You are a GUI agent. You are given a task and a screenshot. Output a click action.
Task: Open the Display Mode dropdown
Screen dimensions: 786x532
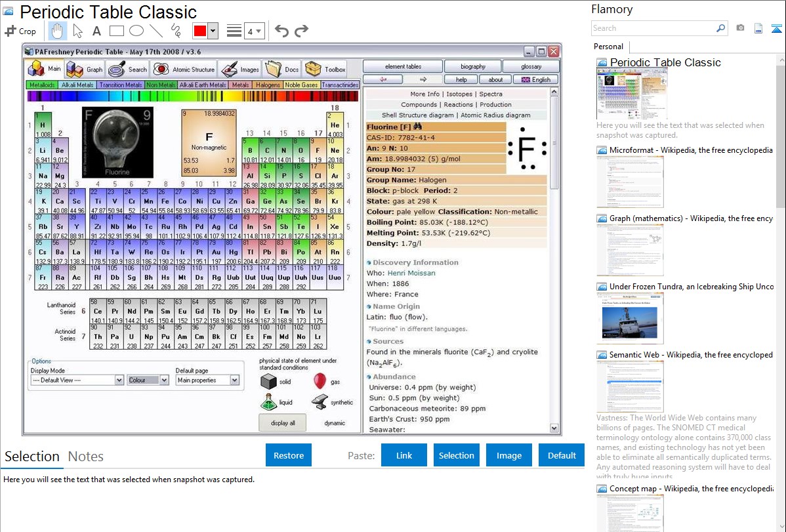pos(77,380)
